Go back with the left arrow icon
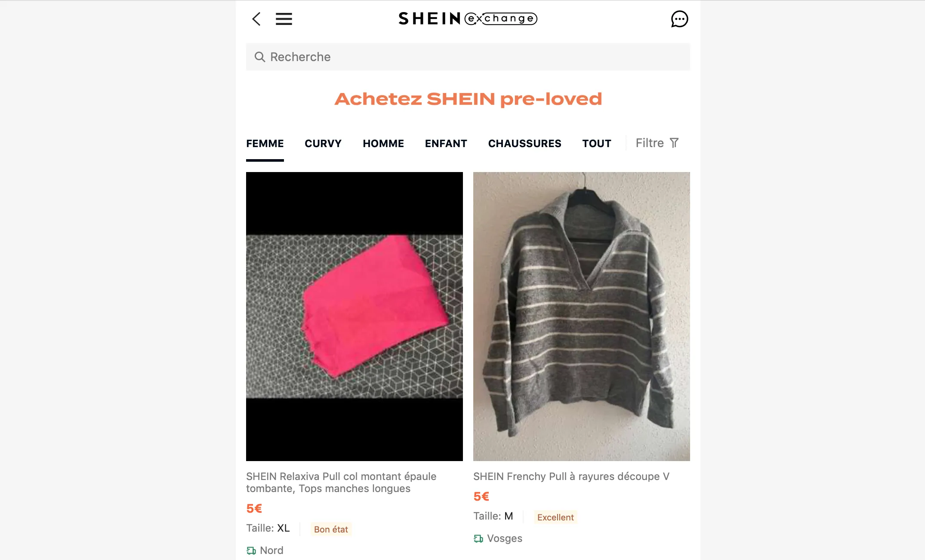 pyautogui.click(x=256, y=19)
